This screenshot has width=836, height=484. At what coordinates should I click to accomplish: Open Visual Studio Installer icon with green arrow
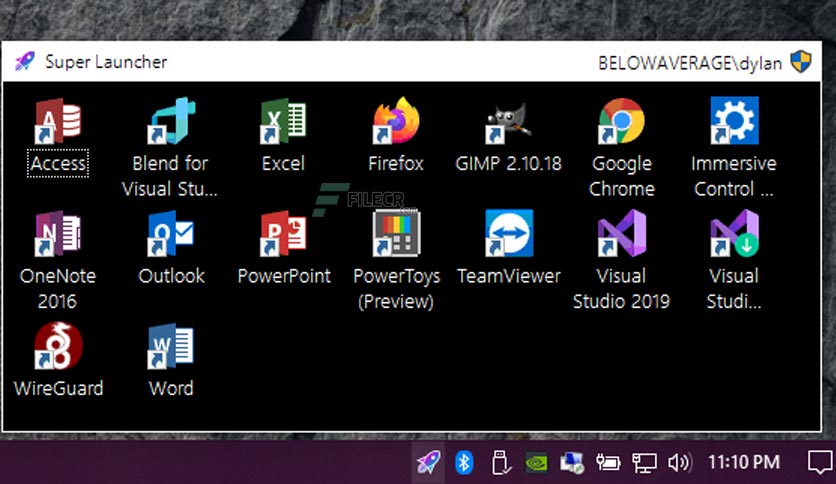[734, 233]
